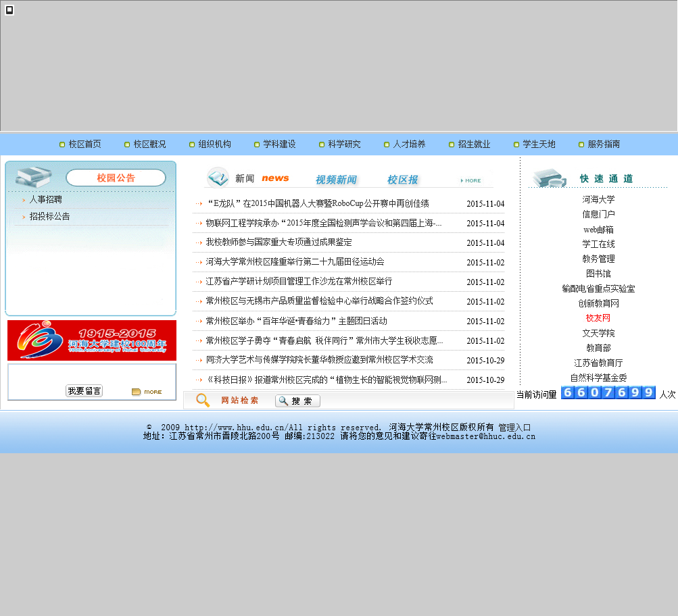Open the 学工在线 quick link
The width and height of the screenshot is (678, 616).
tap(598, 244)
